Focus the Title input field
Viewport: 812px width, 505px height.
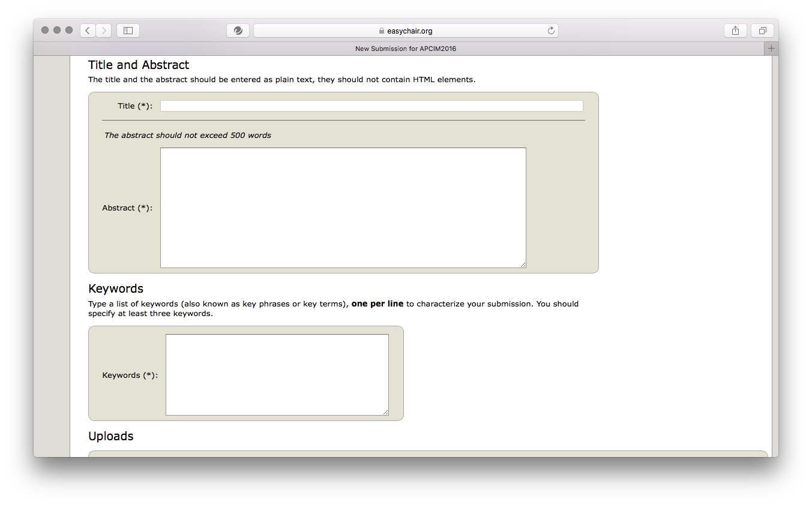click(371, 106)
